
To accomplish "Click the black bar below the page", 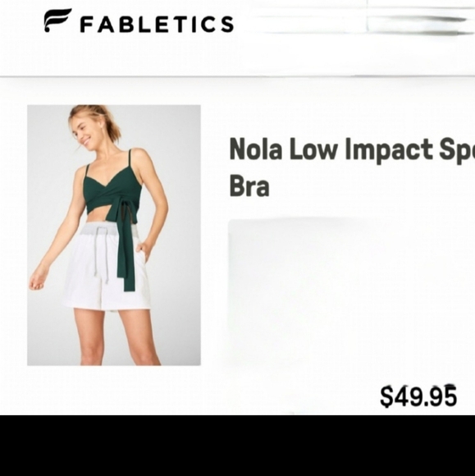I will tap(237, 446).
